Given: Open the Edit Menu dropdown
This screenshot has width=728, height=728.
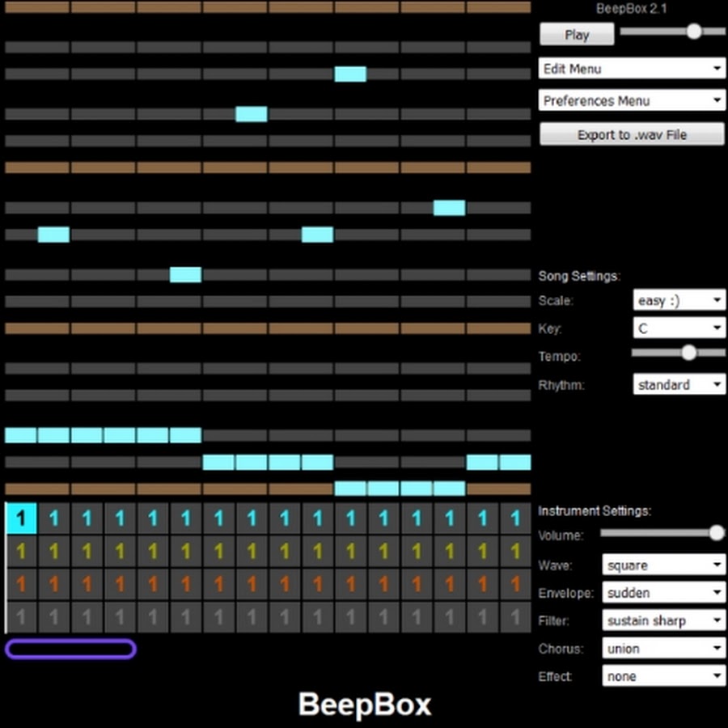Looking at the screenshot, I should click(632, 69).
